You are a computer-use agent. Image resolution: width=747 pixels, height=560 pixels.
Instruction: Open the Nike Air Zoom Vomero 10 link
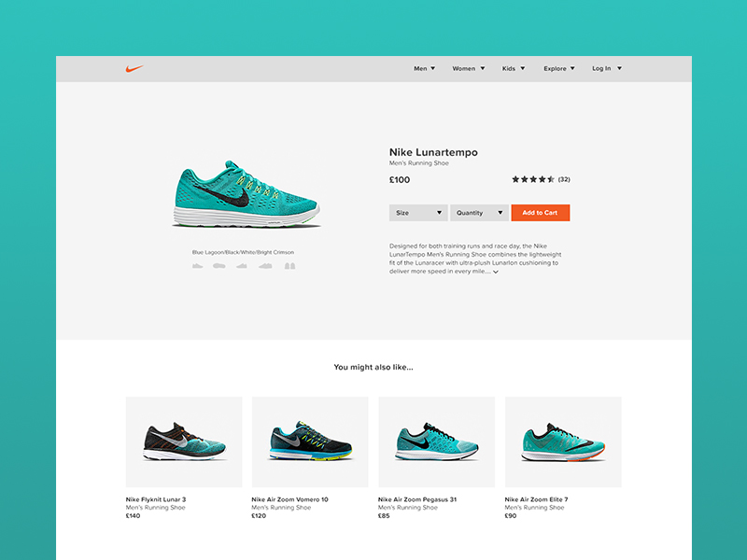(x=289, y=499)
